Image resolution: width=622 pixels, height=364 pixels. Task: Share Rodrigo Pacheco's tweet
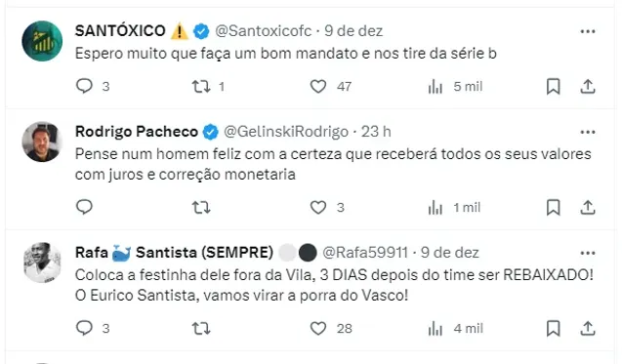click(588, 208)
